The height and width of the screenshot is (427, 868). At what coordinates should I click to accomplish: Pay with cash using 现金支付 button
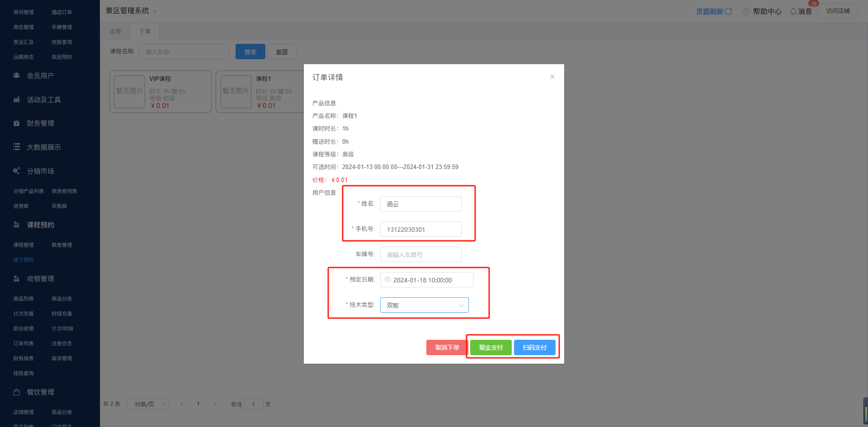pos(491,347)
